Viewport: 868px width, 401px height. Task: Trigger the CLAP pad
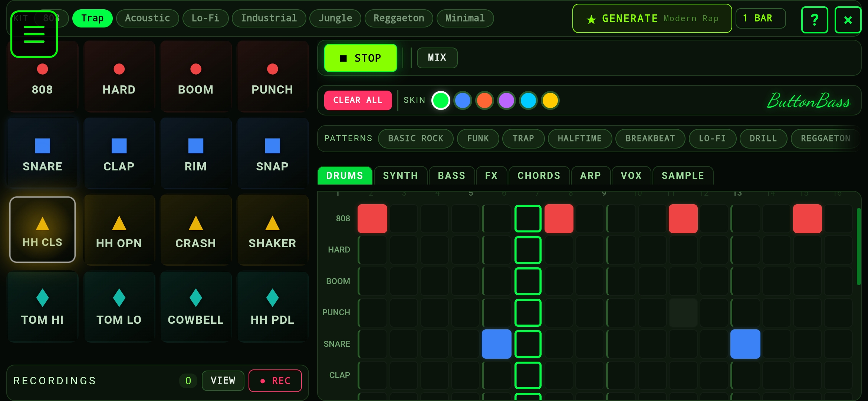tap(119, 153)
